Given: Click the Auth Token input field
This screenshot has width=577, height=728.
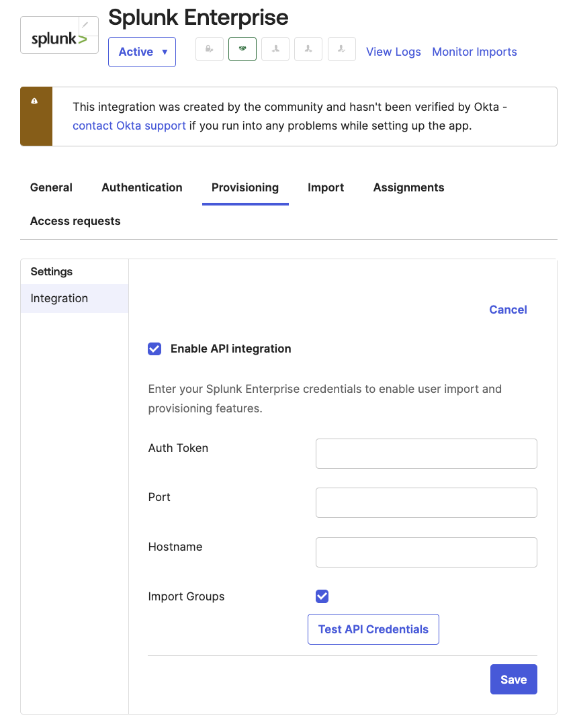Looking at the screenshot, I should (426, 453).
